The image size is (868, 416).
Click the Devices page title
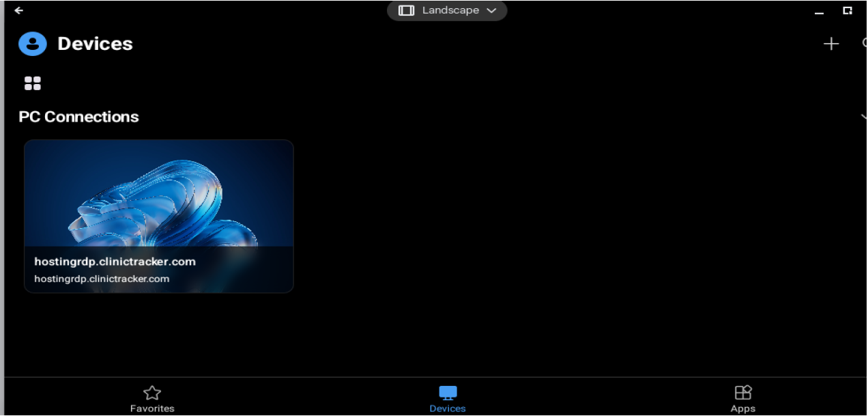tap(95, 44)
